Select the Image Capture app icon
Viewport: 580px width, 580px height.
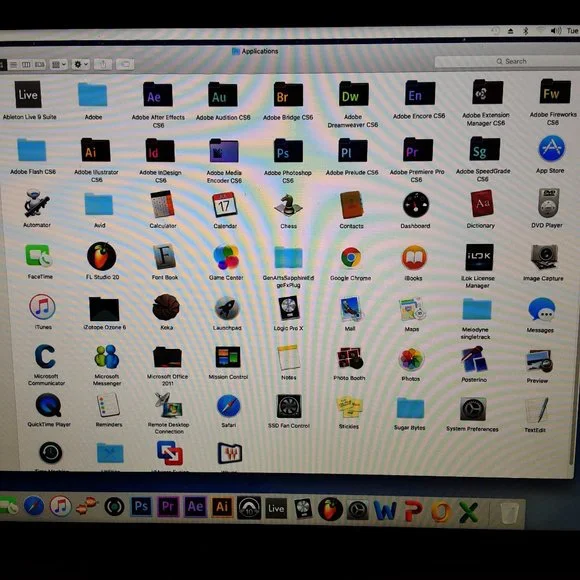click(544, 257)
